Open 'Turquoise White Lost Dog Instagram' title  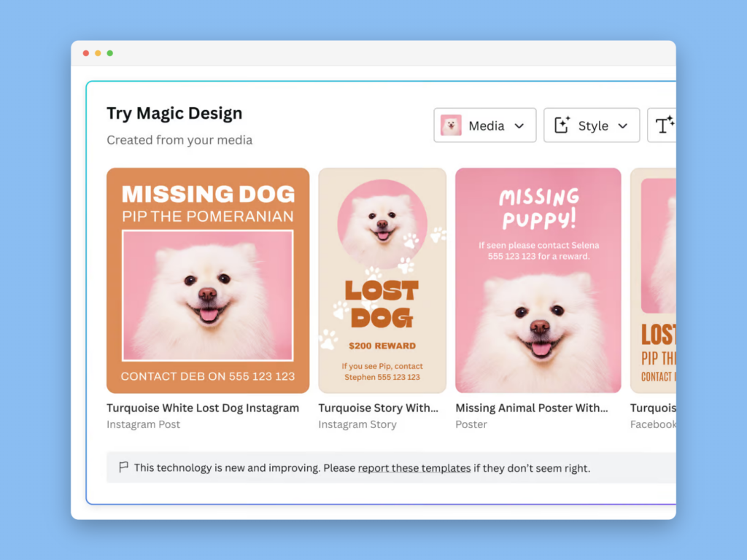[203, 408]
